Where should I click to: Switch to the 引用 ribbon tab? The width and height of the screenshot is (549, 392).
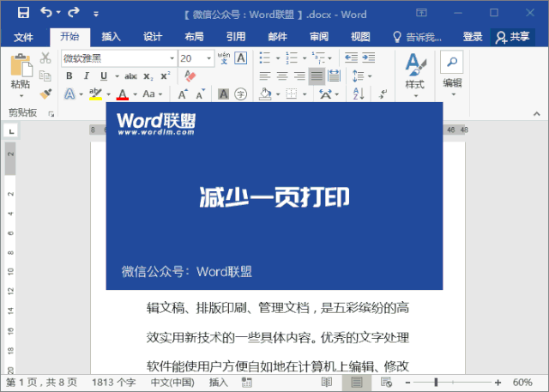(x=236, y=36)
